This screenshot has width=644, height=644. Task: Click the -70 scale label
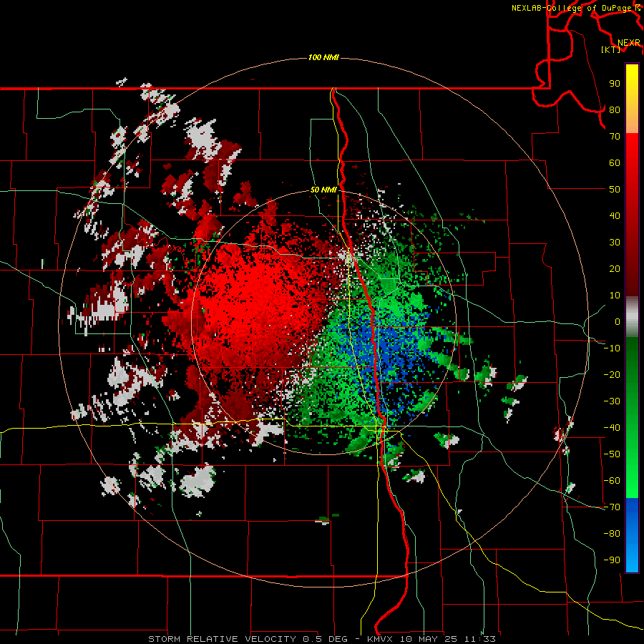[612, 507]
